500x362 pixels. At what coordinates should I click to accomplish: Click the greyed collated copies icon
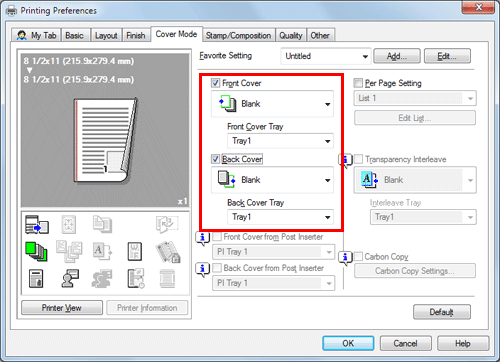[x=102, y=224]
